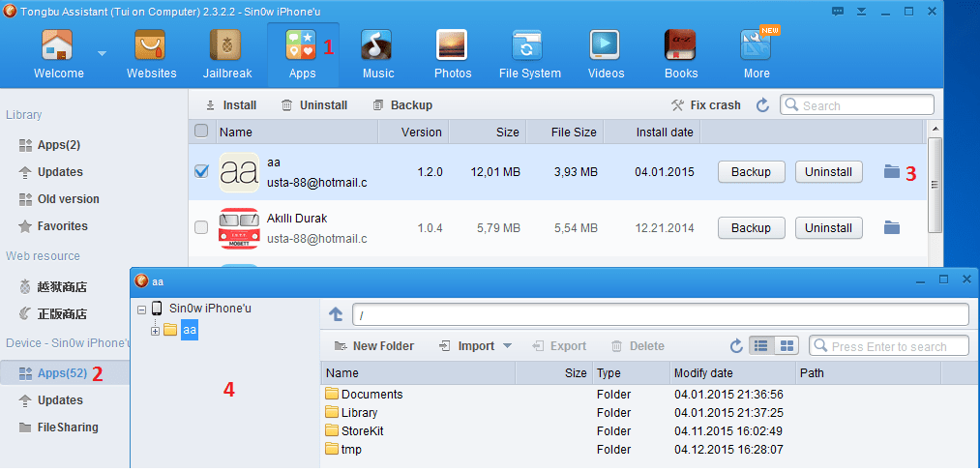Select the Documents folder row
The height and width of the screenshot is (472, 980).
(x=650, y=395)
